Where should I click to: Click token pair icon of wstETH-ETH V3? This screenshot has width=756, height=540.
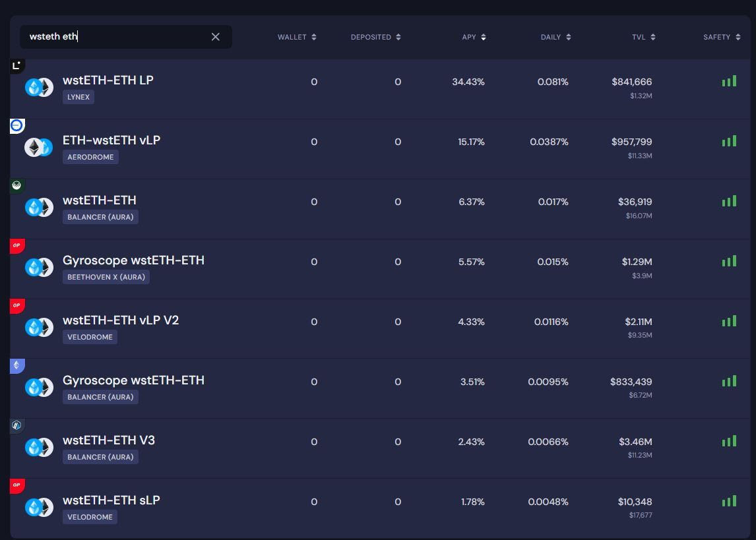[39, 447]
